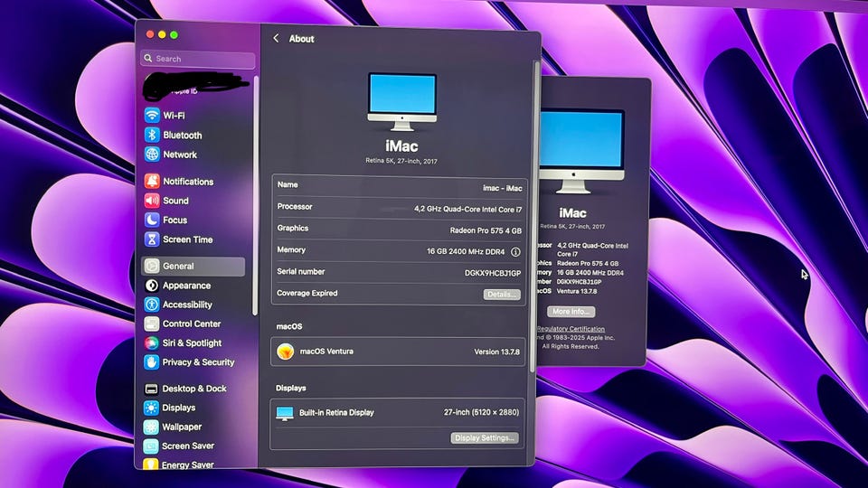Open Wi-Fi settings icon
Image resolution: width=868 pixels, height=488 pixels.
[152, 115]
